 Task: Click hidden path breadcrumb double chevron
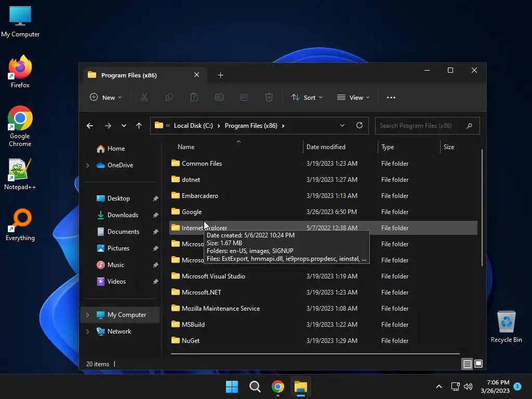tap(168, 126)
